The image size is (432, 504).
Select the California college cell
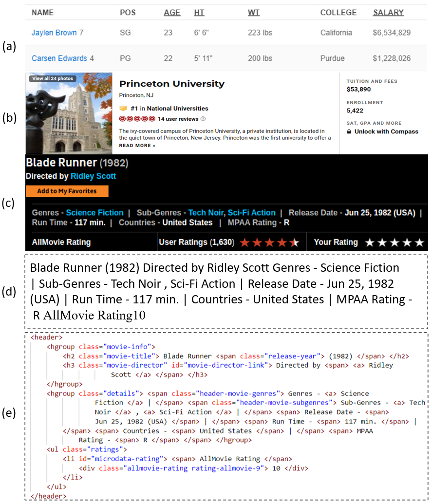pos(336,33)
